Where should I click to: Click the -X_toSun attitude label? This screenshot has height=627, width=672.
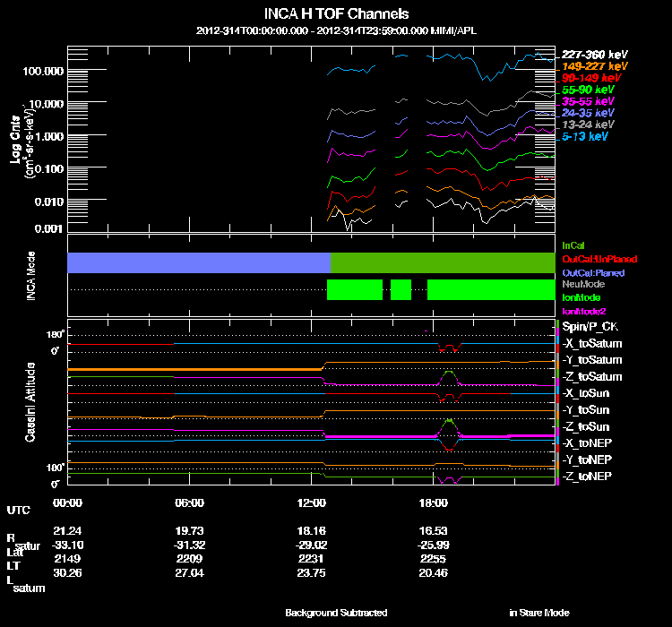585,393
